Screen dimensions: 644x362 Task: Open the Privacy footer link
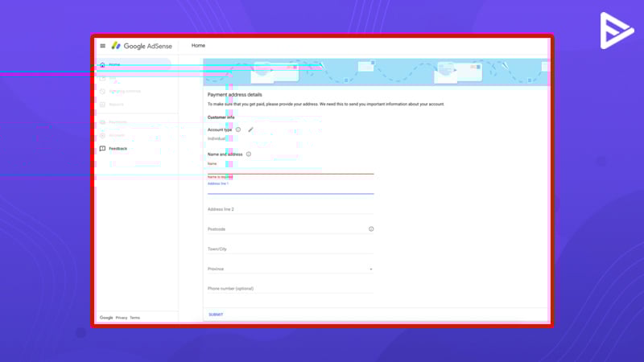point(122,318)
